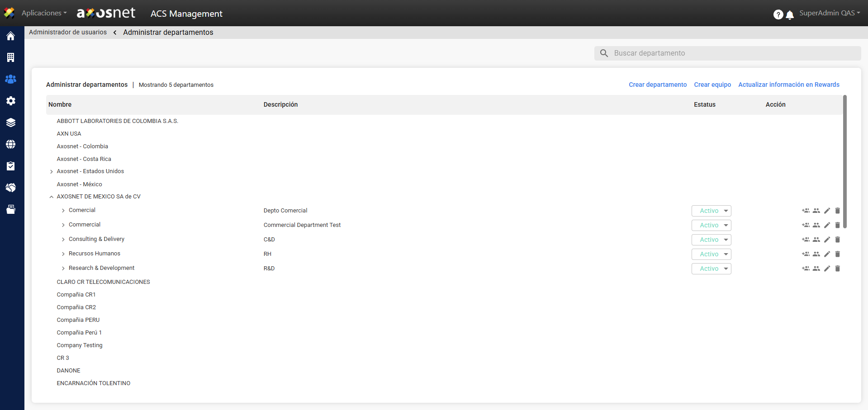Delete the Recursos Humanos department

(x=838, y=254)
